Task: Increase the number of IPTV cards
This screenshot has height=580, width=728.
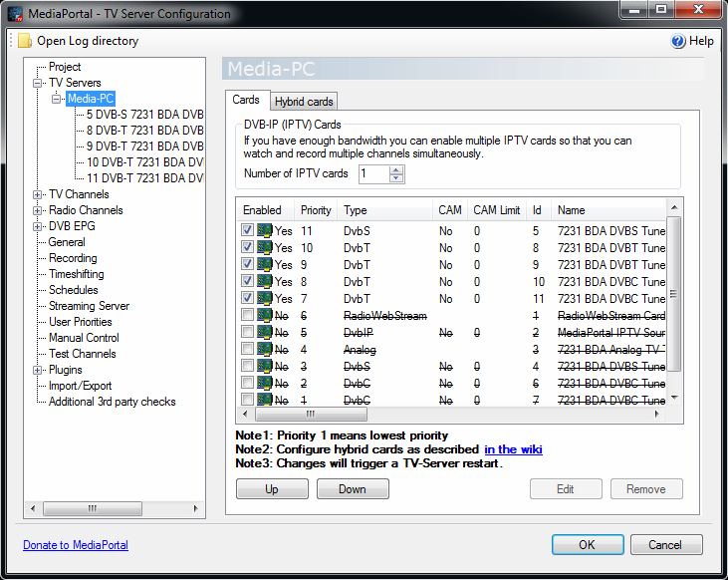Action: 396,170
